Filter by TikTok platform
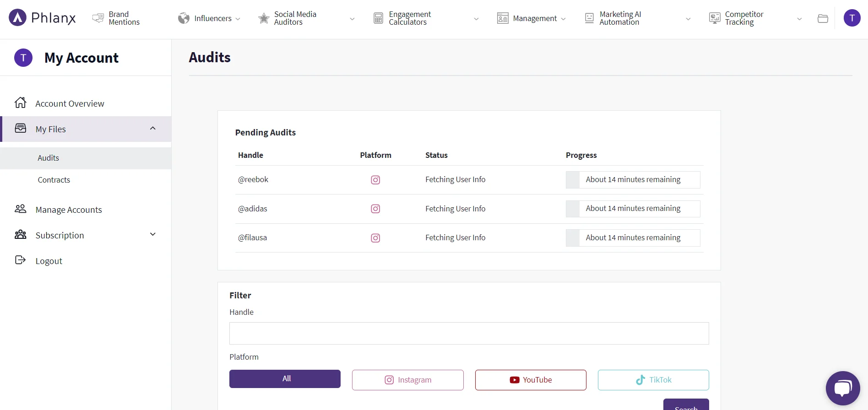Screen dimensions: 868x410 pos(653,380)
